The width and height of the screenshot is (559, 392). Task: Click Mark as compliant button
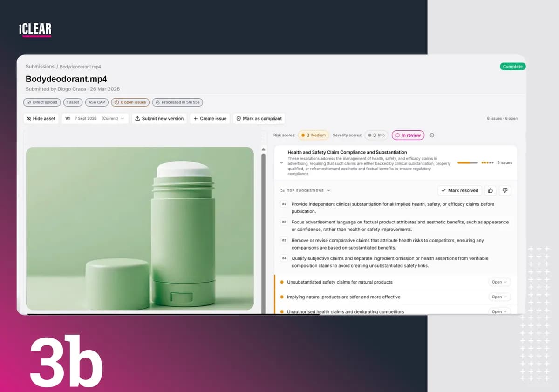pyautogui.click(x=259, y=119)
